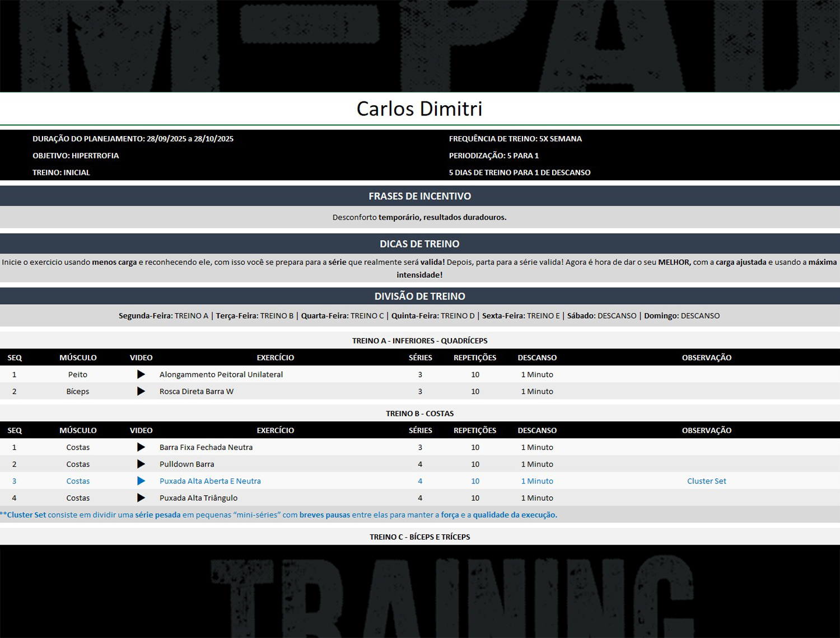Play video for Alongammento Peitoral Unilateral
Screen dimensions: 840x638
(141, 374)
